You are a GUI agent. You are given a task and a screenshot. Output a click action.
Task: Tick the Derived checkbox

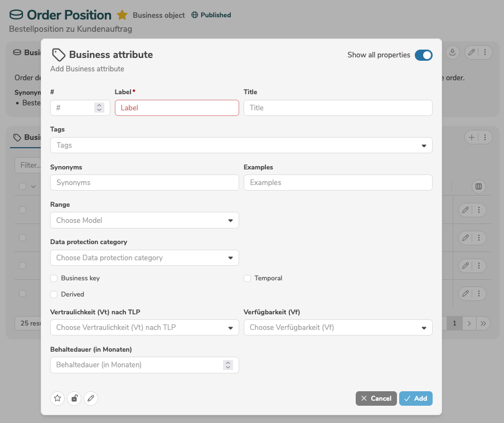54,294
